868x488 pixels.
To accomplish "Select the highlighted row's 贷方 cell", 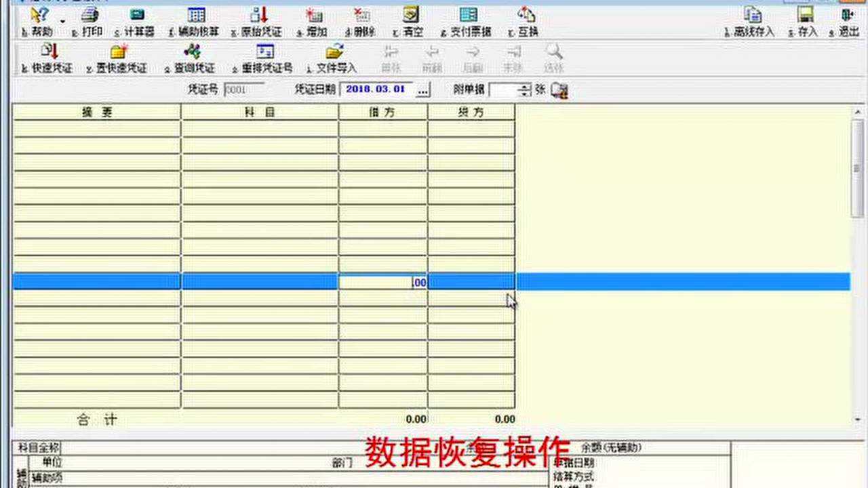I will 471,282.
